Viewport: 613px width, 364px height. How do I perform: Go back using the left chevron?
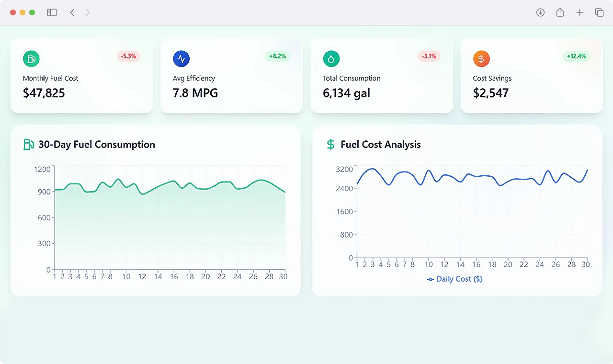(72, 12)
